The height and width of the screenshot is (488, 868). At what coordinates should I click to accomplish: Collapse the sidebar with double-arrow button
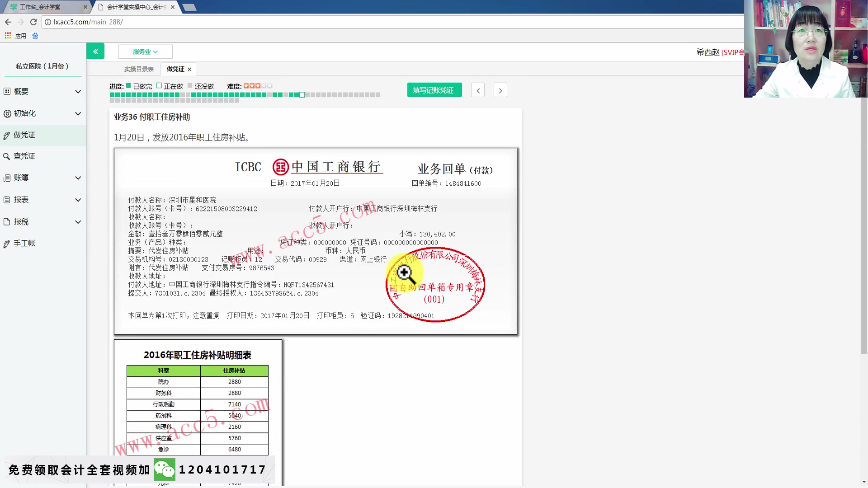coord(95,51)
